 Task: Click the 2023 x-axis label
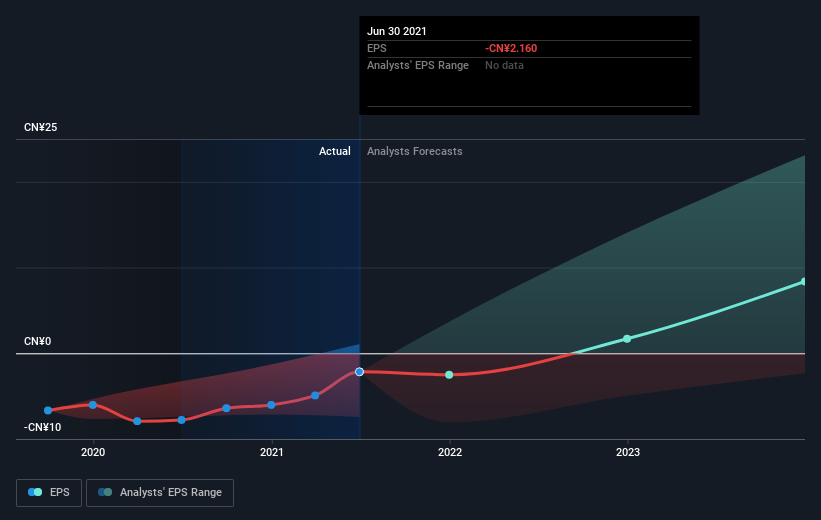628,452
